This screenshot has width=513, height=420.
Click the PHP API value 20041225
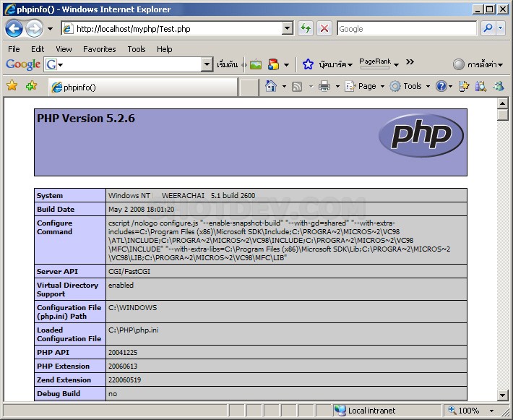tap(123, 353)
